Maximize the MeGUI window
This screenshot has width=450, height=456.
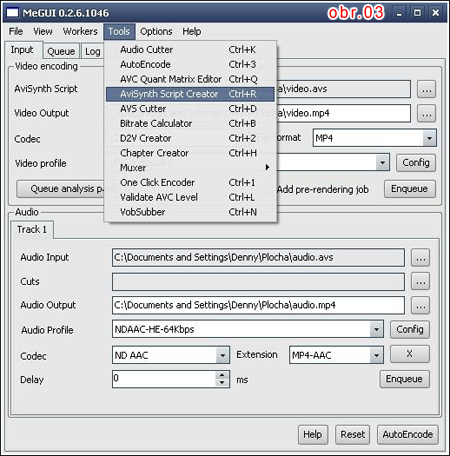(x=417, y=13)
